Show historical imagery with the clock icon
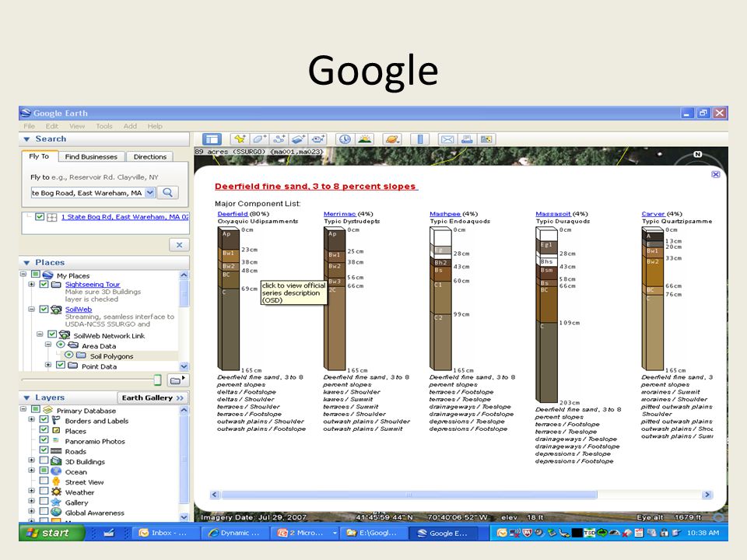 345,139
